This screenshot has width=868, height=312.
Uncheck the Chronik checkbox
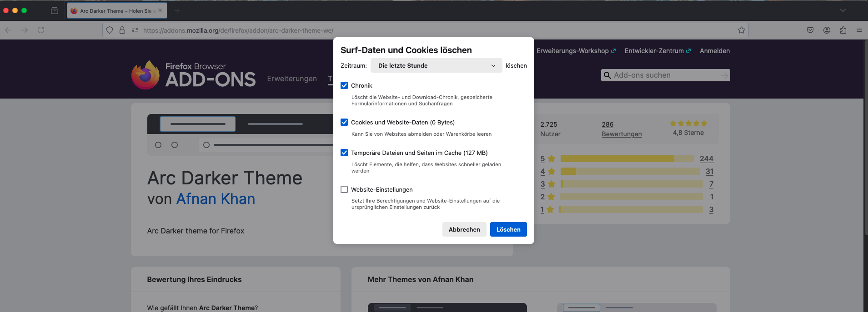344,85
